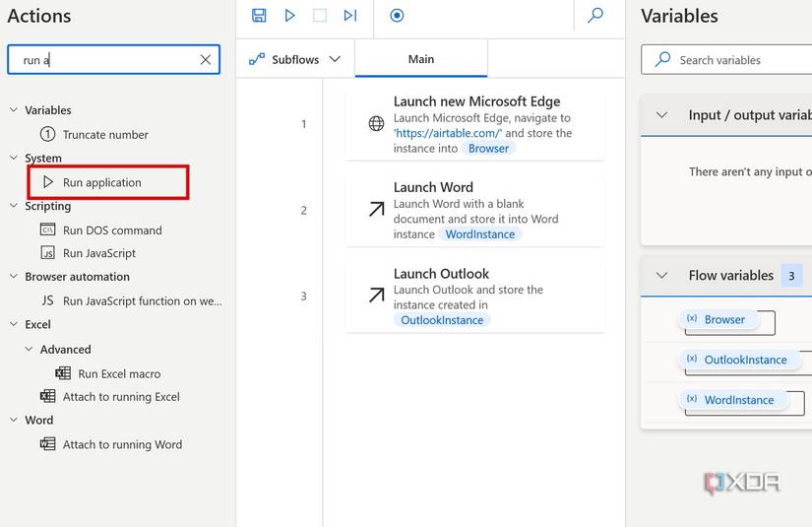Select the Main tab
The width and height of the screenshot is (812, 527).
[421, 59]
